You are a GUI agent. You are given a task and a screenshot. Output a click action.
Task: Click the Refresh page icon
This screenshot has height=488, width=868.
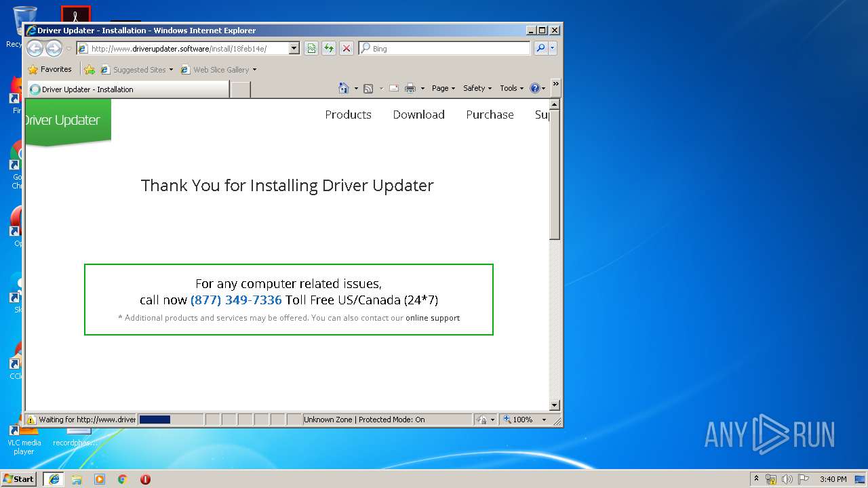(x=329, y=48)
